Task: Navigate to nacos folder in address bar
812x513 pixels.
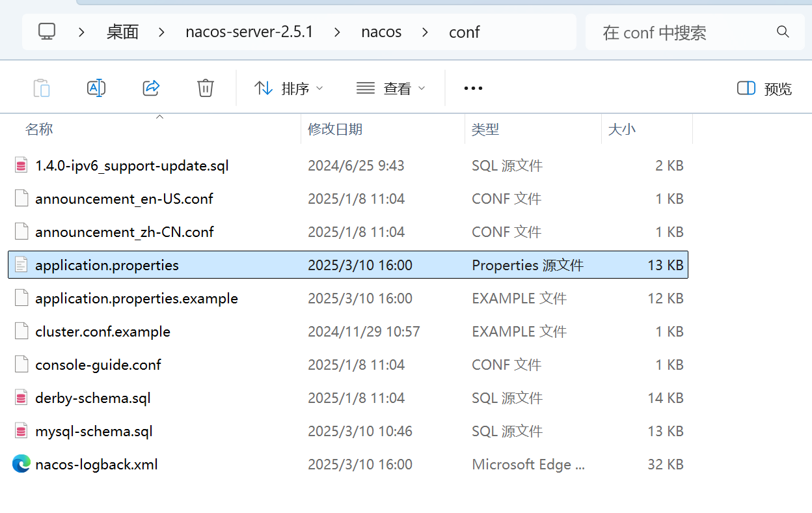Action: (x=381, y=32)
